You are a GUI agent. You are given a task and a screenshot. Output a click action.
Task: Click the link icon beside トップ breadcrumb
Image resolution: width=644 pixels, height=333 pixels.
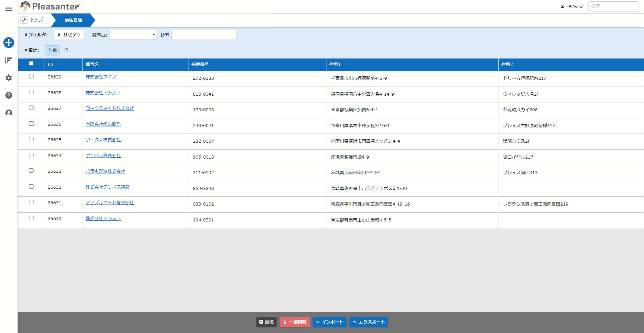pos(24,20)
